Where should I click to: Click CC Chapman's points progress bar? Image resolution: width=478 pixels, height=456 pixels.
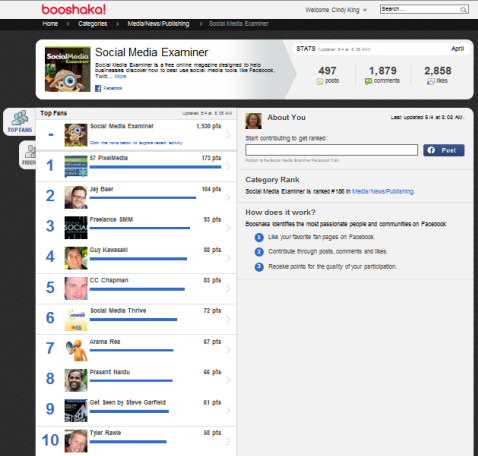pyautogui.click(x=137, y=289)
